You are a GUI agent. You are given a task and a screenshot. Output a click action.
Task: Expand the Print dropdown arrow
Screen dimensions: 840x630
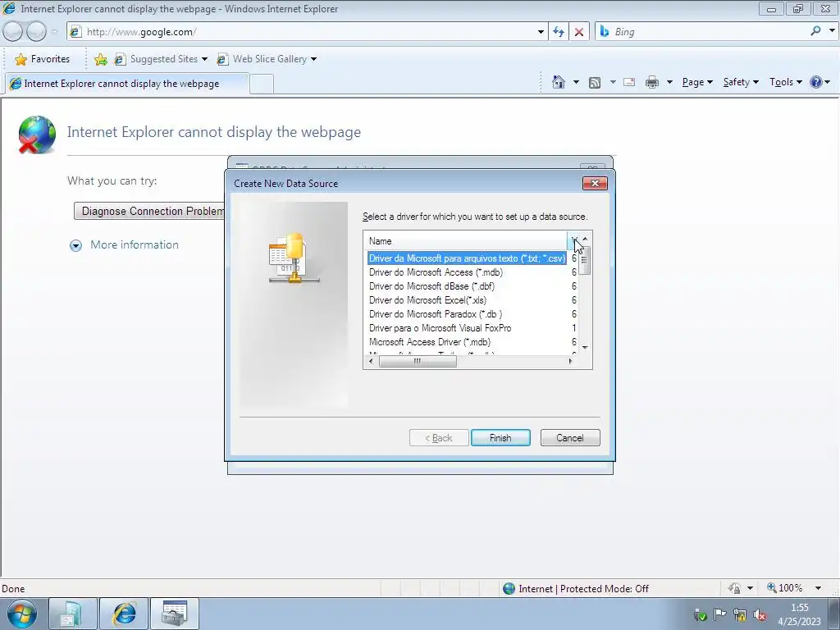(x=669, y=82)
